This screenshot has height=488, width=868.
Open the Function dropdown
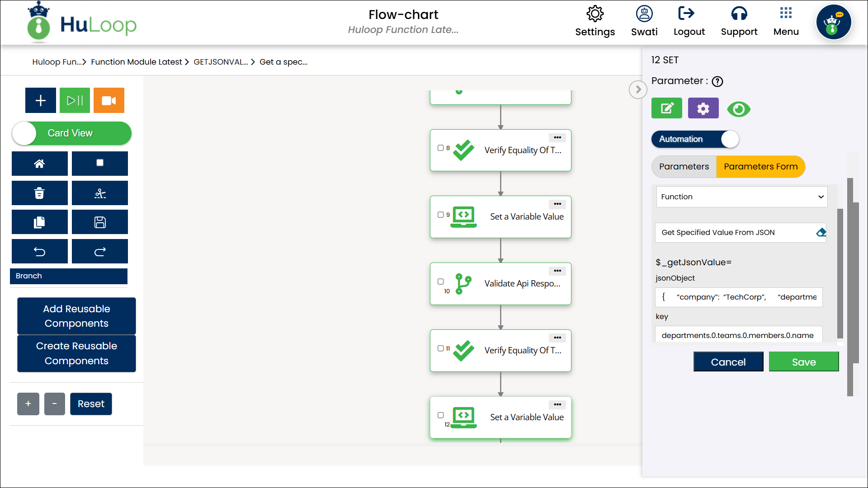[741, 197]
